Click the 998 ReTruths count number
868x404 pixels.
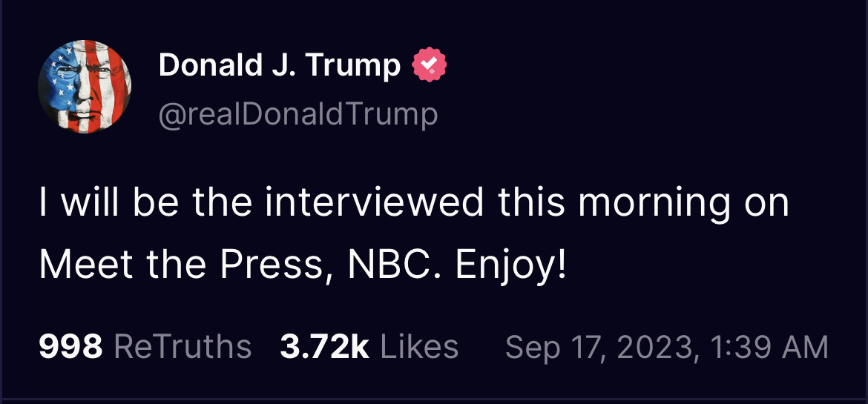[x=70, y=346]
